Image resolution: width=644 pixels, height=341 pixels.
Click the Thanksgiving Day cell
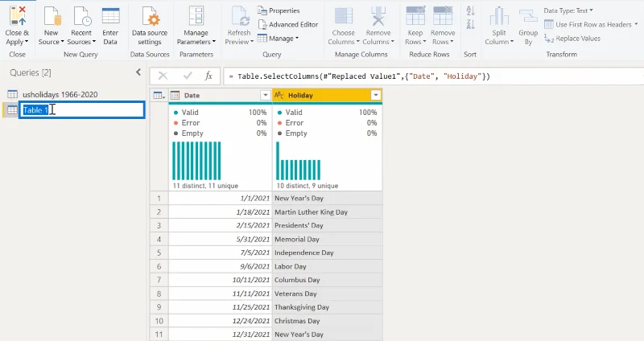pyautogui.click(x=328, y=307)
